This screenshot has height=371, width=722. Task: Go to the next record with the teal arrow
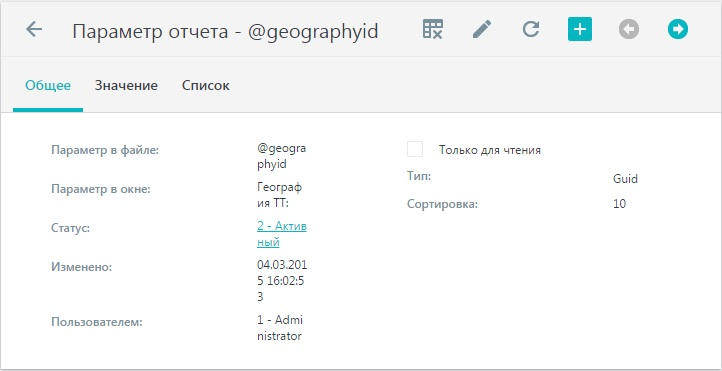[678, 29]
